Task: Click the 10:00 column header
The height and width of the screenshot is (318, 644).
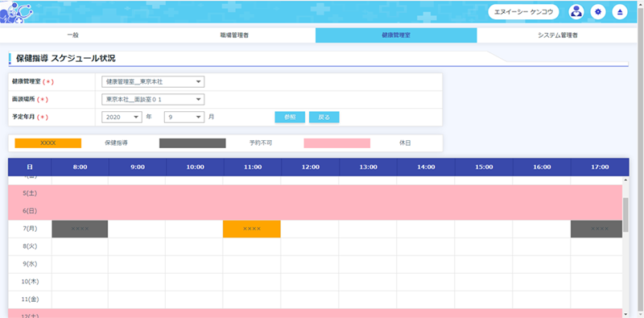Action: pyautogui.click(x=195, y=167)
